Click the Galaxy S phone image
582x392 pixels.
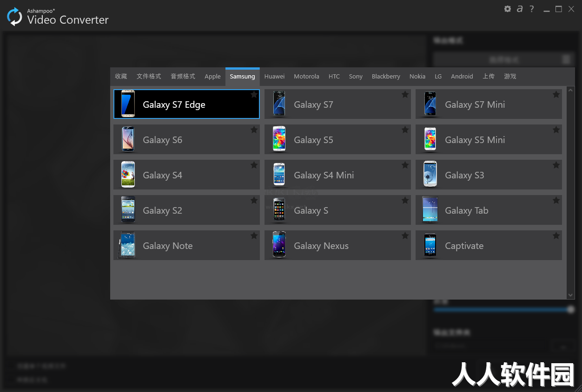pyautogui.click(x=279, y=210)
